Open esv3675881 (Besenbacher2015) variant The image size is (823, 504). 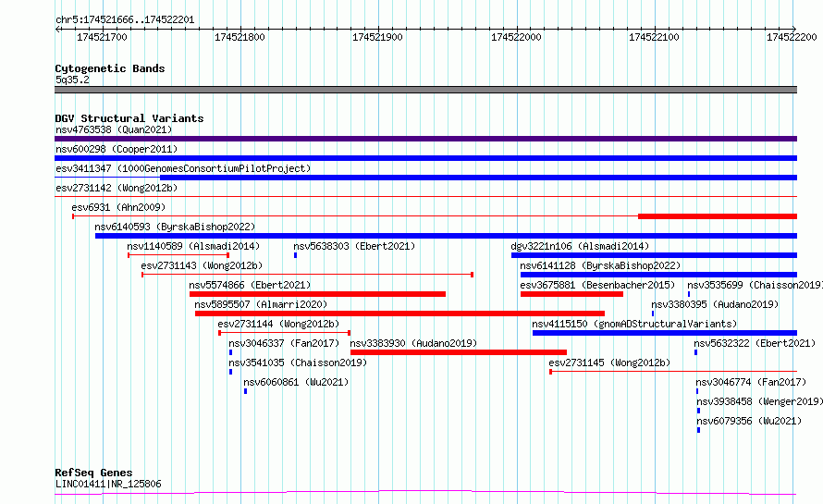pos(597,285)
